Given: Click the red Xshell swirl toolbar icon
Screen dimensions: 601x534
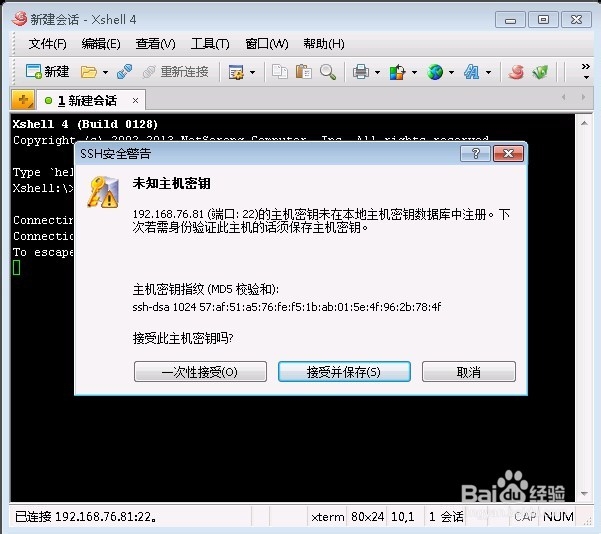Looking at the screenshot, I should [516, 72].
